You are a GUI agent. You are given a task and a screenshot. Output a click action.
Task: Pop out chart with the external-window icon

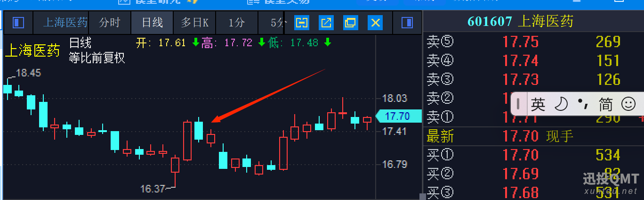[x=326, y=22]
